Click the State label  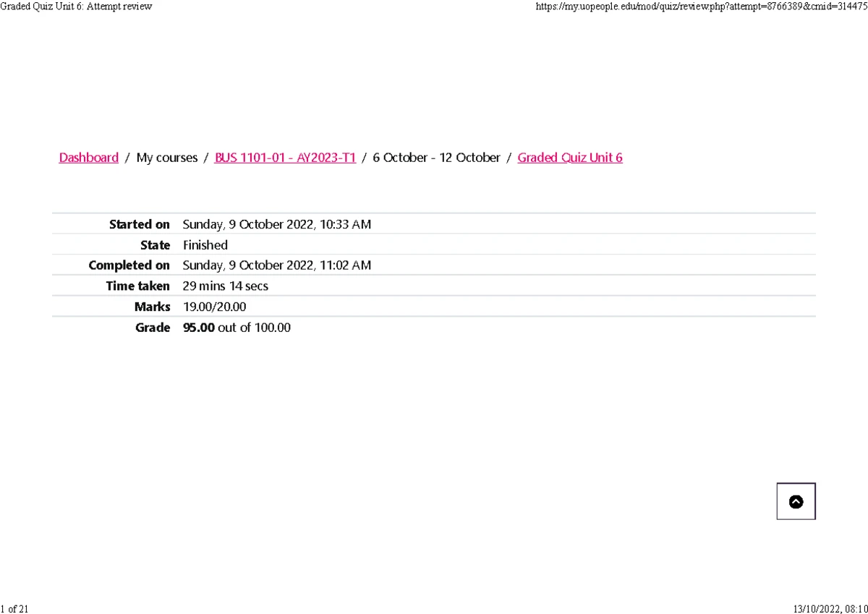pos(156,245)
